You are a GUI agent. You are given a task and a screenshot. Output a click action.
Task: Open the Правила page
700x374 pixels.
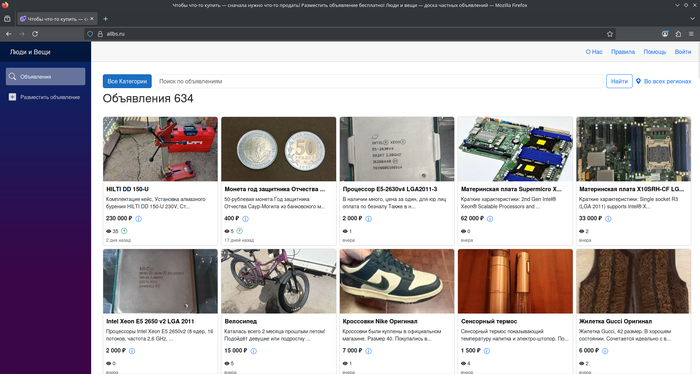point(623,52)
